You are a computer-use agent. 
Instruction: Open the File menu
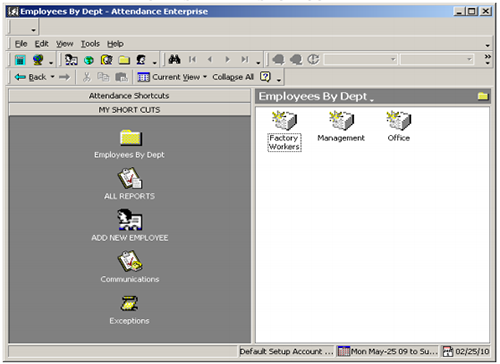pyautogui.click(x=21, y=44)
